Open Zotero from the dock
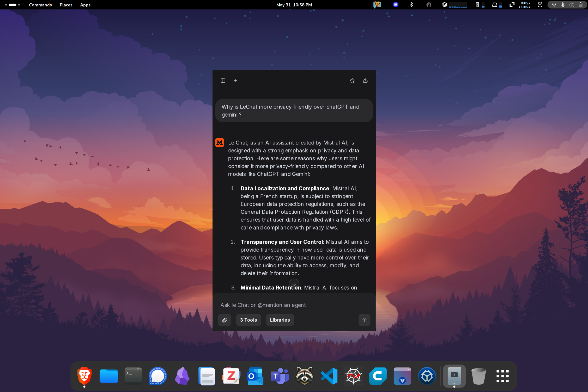 tap(231, 376)
